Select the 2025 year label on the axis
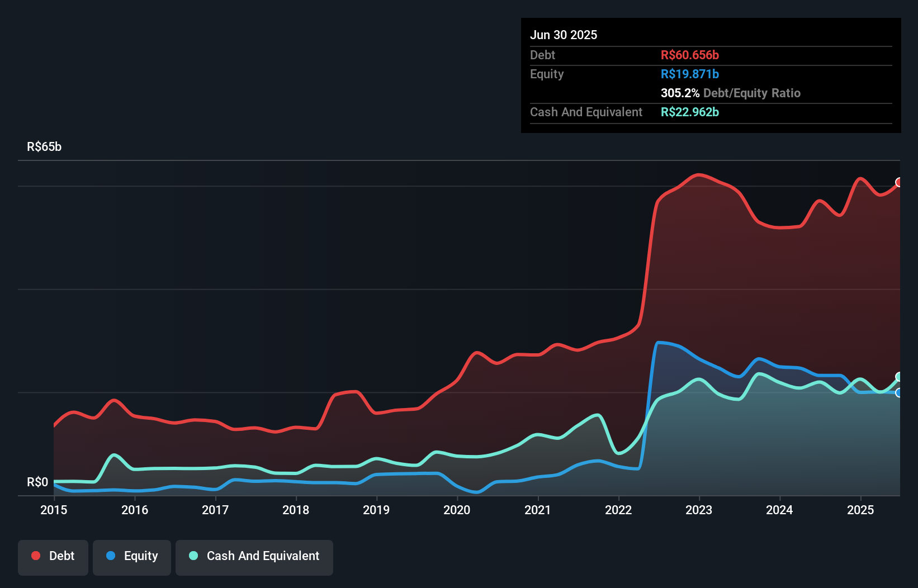This screenshot has width=918, height=588. (x=861, y=510)
